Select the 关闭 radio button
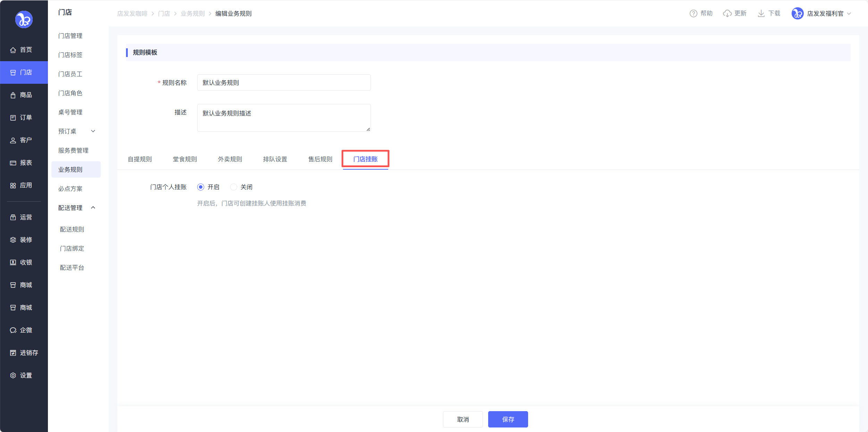The width and height of the screenshot is (868, 432). click(x=234, y=187)
